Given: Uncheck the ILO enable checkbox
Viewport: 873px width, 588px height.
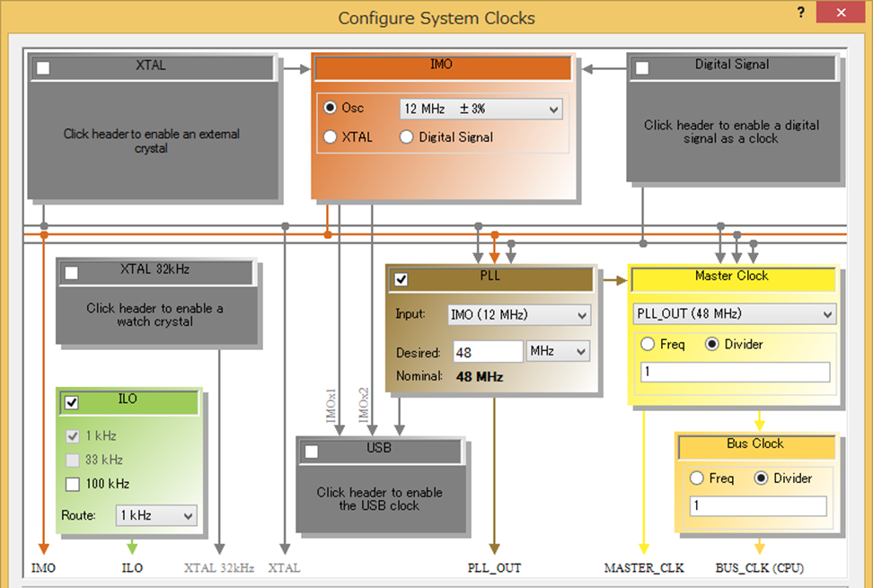Looking at the screenshot, I should coord(72,402).
